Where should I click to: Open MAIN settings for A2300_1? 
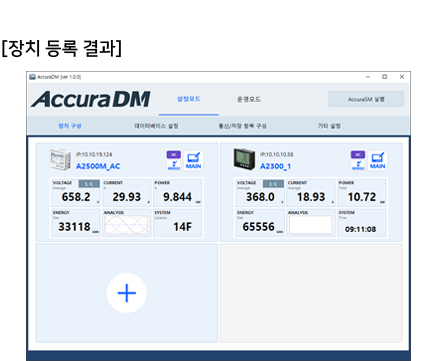coord(377,160)
